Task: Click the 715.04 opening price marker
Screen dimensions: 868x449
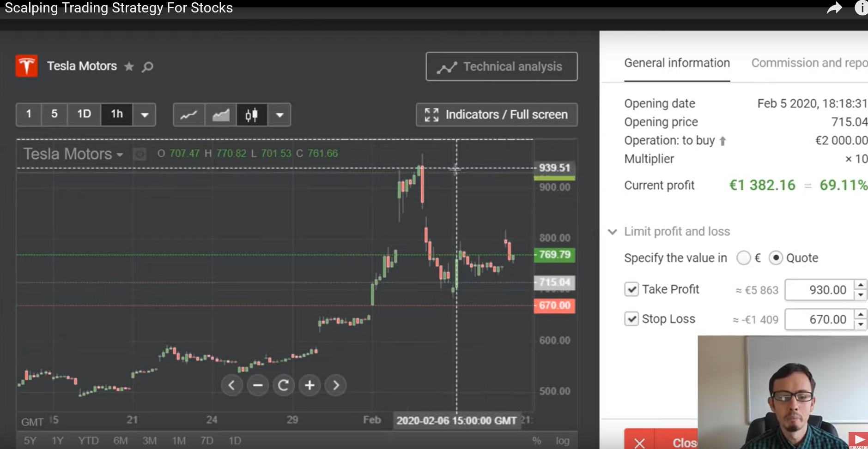Action: click(554, 282)
